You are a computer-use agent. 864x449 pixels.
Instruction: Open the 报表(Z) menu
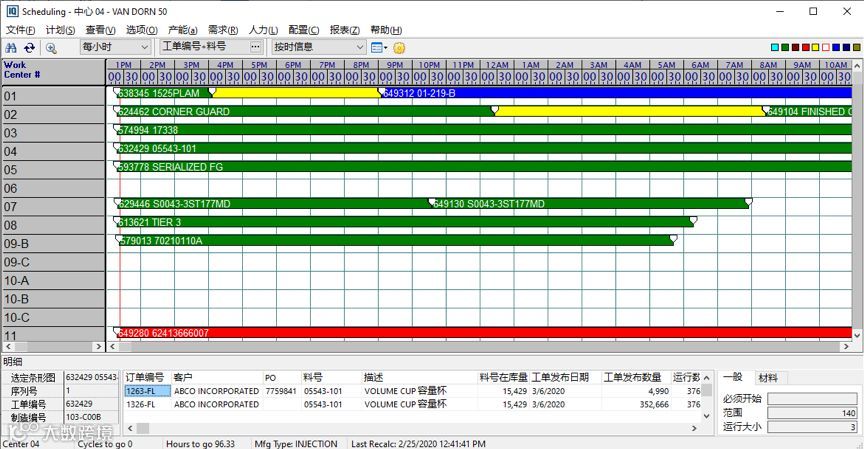click(344, 30)
